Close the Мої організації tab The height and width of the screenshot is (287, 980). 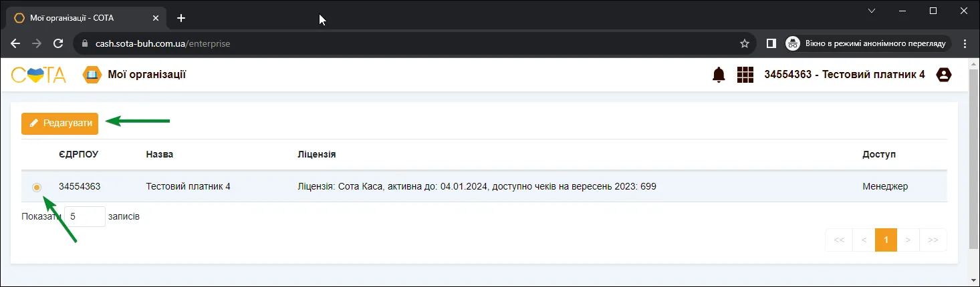point(155,18)
